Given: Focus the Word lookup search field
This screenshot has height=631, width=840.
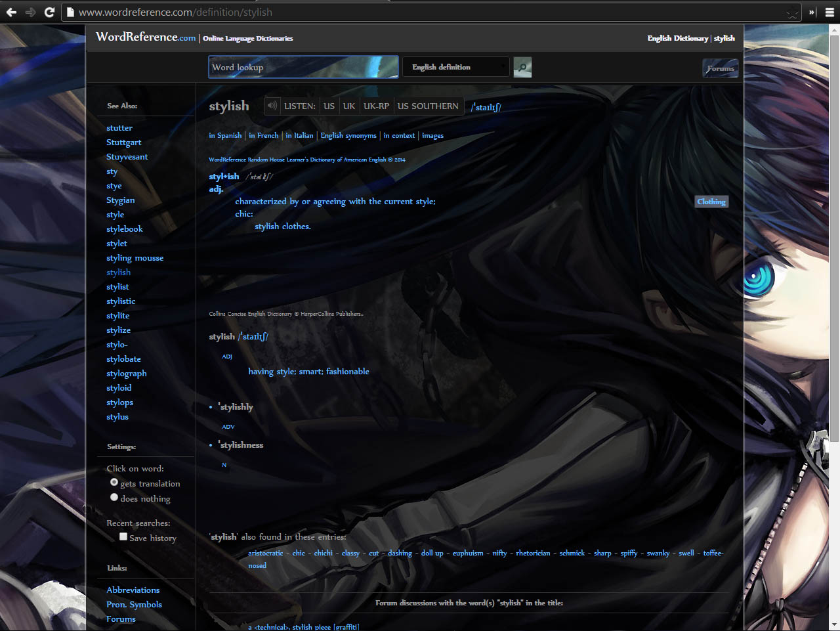Looking at the screenshot, I should tap(303, 67).
